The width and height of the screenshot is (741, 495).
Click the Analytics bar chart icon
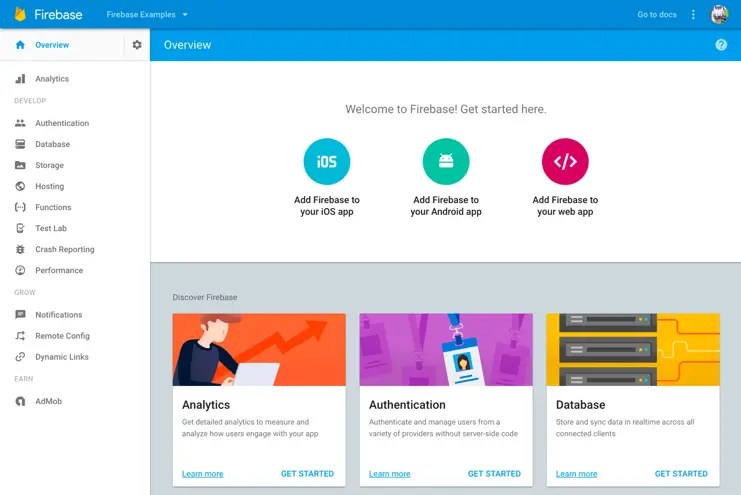coord(20,78)
